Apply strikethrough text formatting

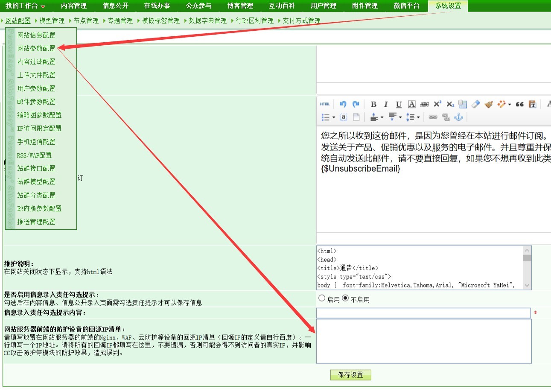[x=424, y=104]
